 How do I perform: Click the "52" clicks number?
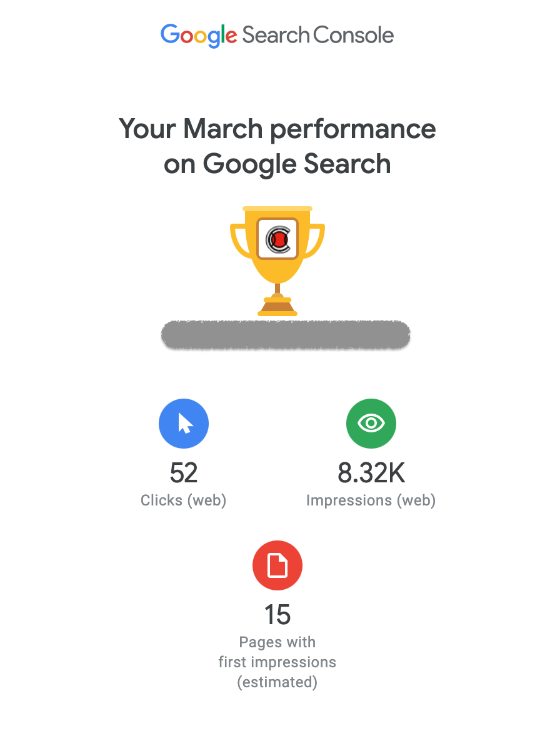(184, 473)
